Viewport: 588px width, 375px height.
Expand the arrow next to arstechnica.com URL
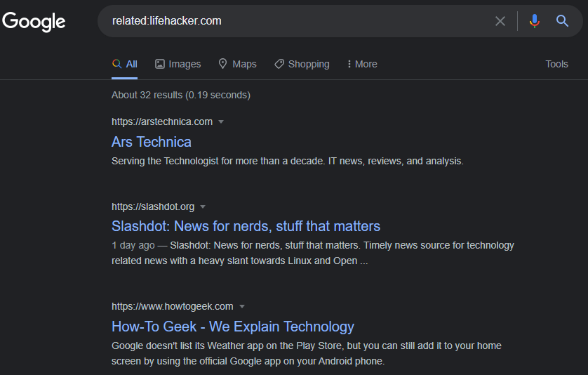tap(221, 122)
